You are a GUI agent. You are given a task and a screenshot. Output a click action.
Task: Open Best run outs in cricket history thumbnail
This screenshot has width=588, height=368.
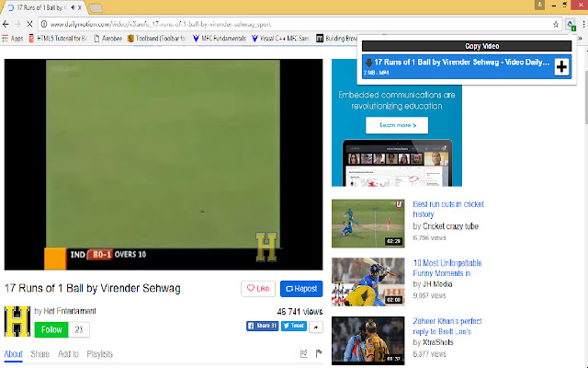[367, 224]
